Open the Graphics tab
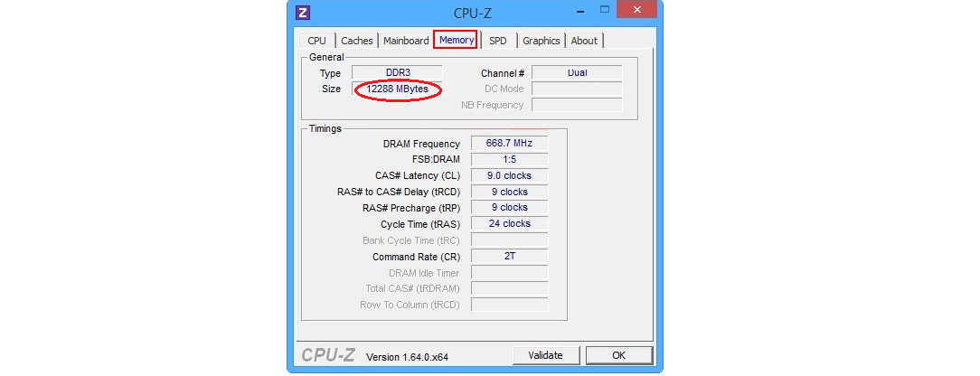This screenshot has height=376, width=980. point(541,41)
